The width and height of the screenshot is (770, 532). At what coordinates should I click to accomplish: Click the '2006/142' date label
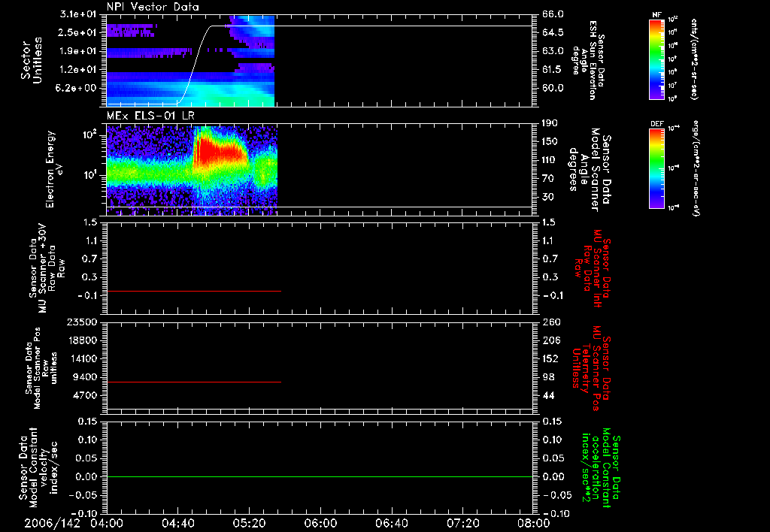pyautogui.click(x=52, y=524)
